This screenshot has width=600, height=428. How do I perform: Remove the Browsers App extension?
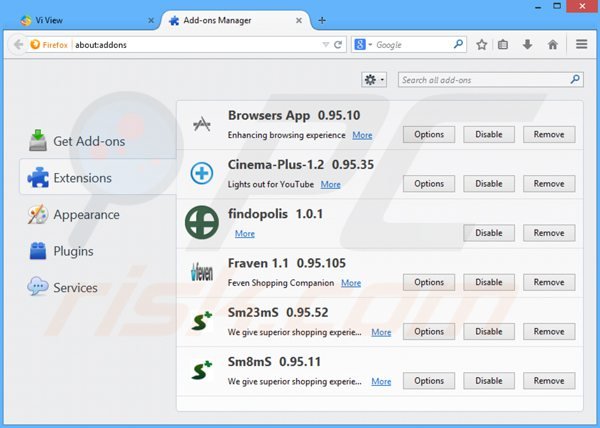[549, 134]
